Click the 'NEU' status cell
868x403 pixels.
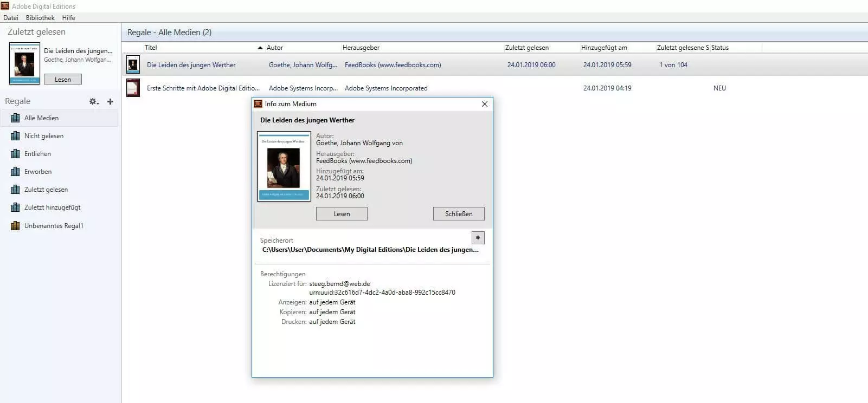(719, 88)
